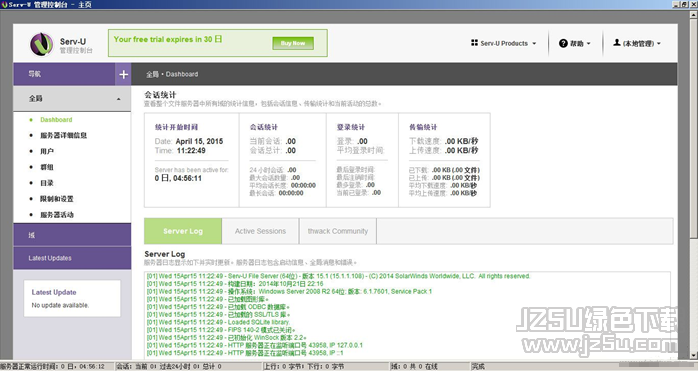Open 服务器详细信息 in the sidebar
The width and height of the screenshot is (698, 371).
[x=63, y=135]
